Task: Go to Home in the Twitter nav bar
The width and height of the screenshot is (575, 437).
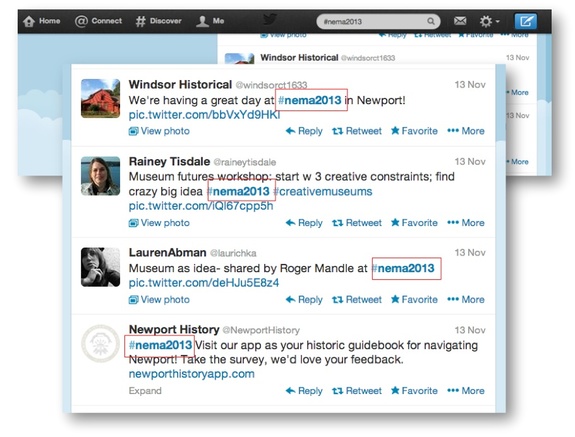Action: coord(41,21)
